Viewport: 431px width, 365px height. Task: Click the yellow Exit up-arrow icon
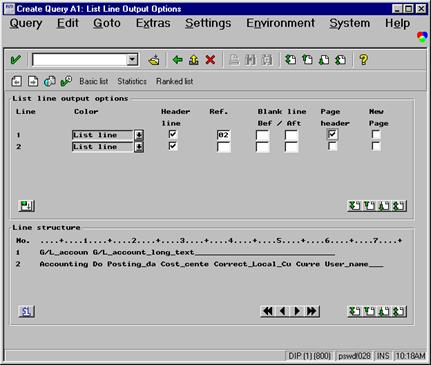(194, 60)
